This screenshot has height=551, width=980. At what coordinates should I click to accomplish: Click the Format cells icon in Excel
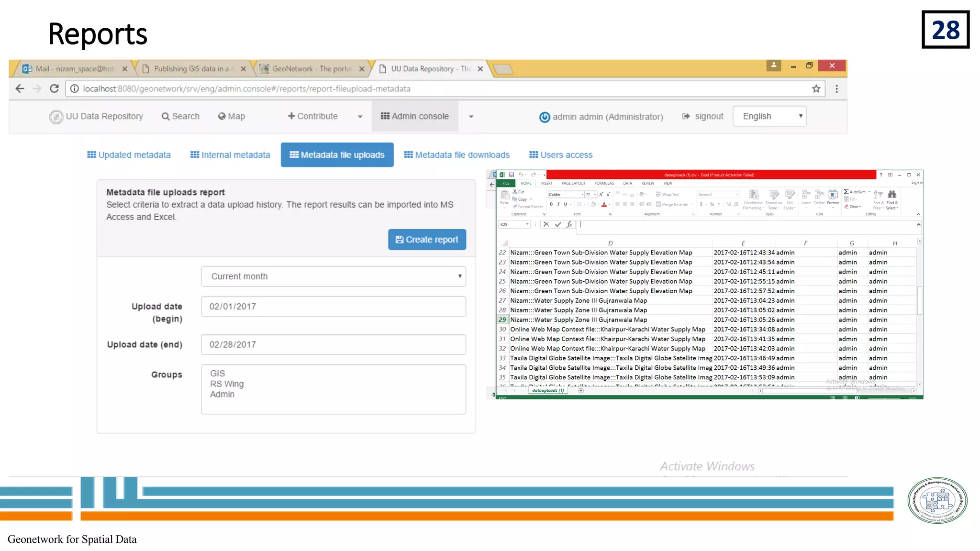click(833, 195)
